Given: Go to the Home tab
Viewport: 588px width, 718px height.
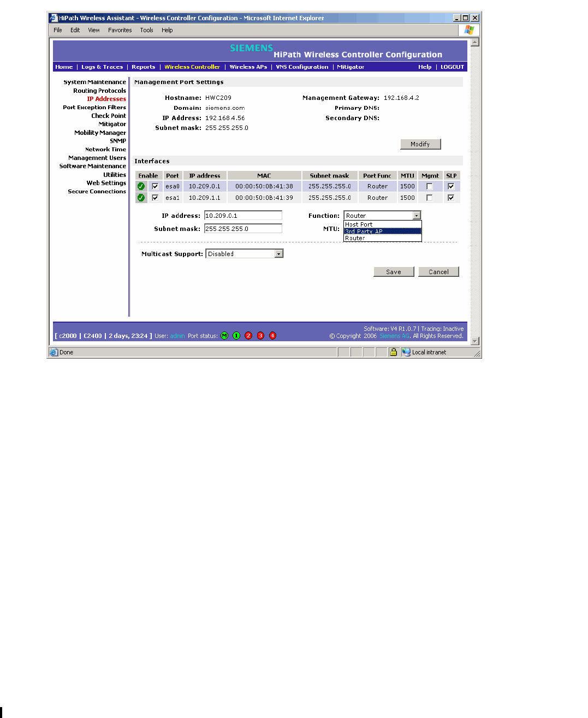Looking at the screenshot, I should tap(64, 67).
